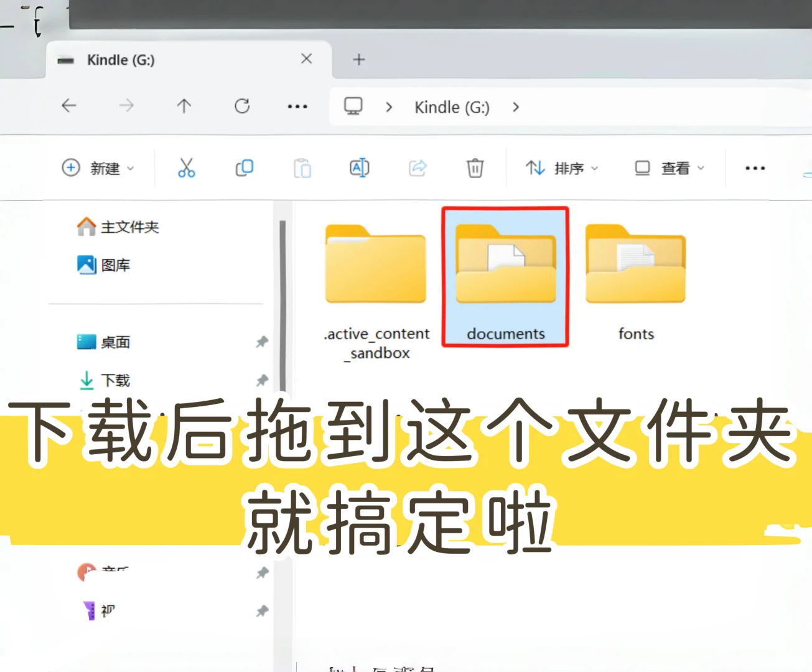Go back with the left arrow

(68, 106)
